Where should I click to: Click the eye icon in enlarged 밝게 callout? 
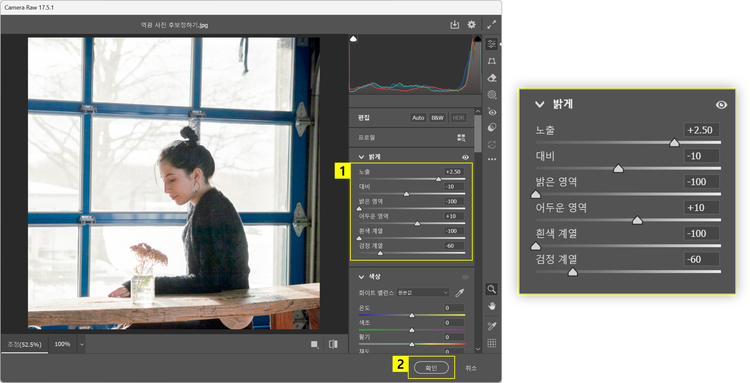click(721, 105)
